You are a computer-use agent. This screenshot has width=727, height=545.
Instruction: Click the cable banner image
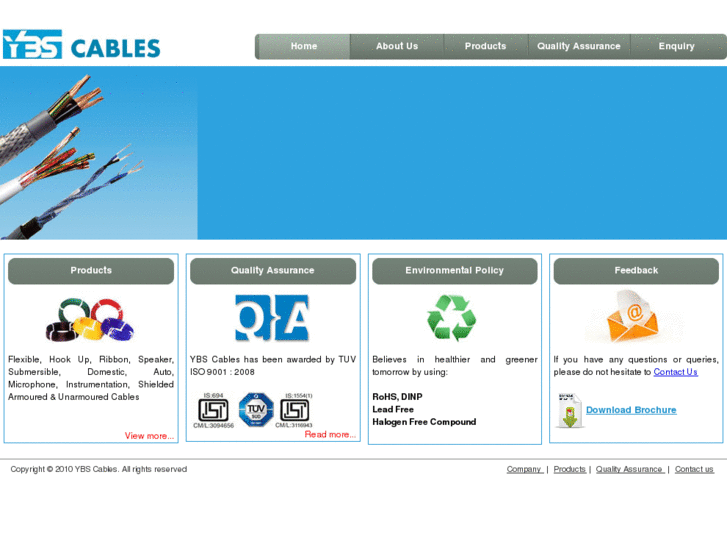[x=99, y=153]
